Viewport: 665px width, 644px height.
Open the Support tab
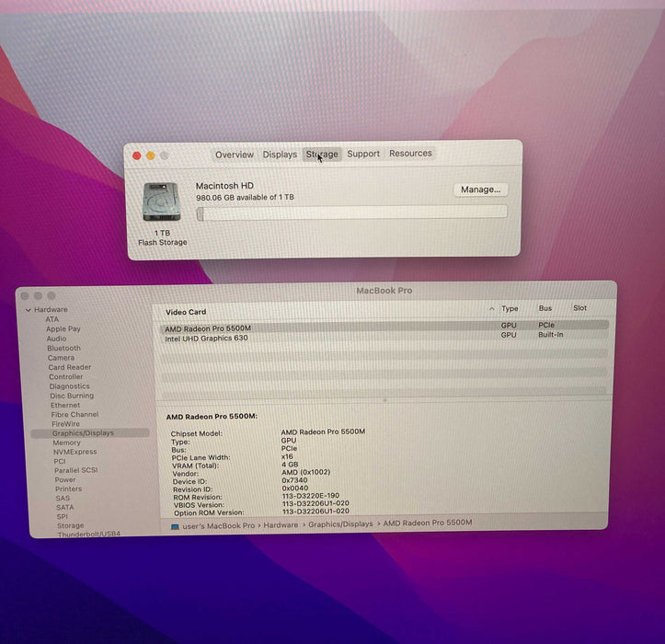pos(363,154)
